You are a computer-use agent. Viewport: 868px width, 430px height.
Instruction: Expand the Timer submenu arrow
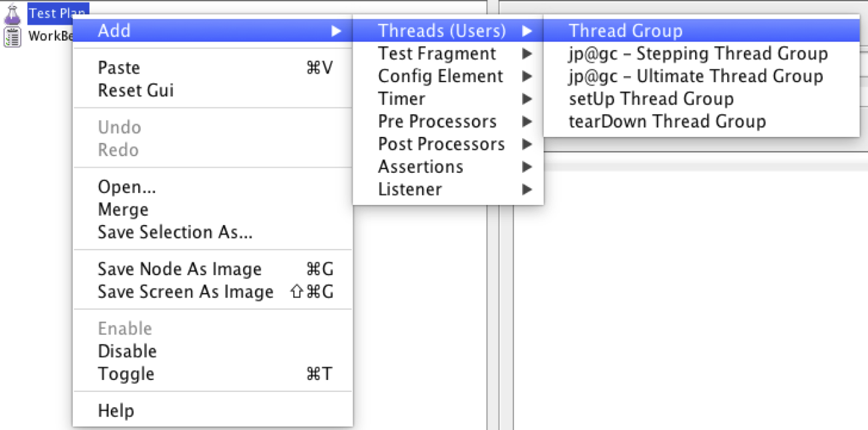527,99
